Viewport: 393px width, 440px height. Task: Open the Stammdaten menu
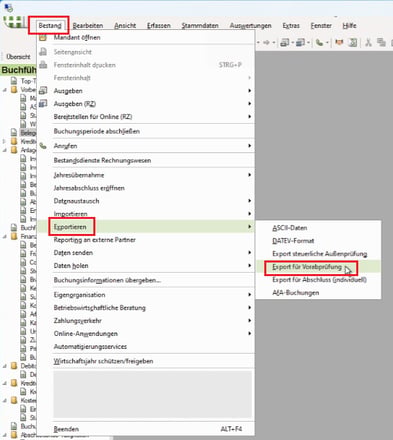(200, 25)
